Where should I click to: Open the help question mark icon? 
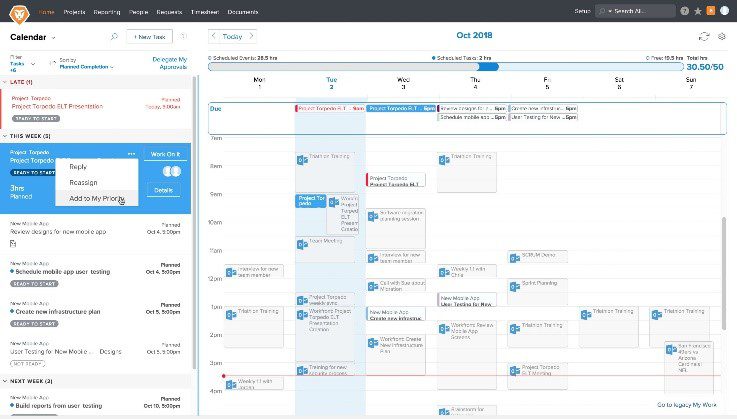[684, 11]
